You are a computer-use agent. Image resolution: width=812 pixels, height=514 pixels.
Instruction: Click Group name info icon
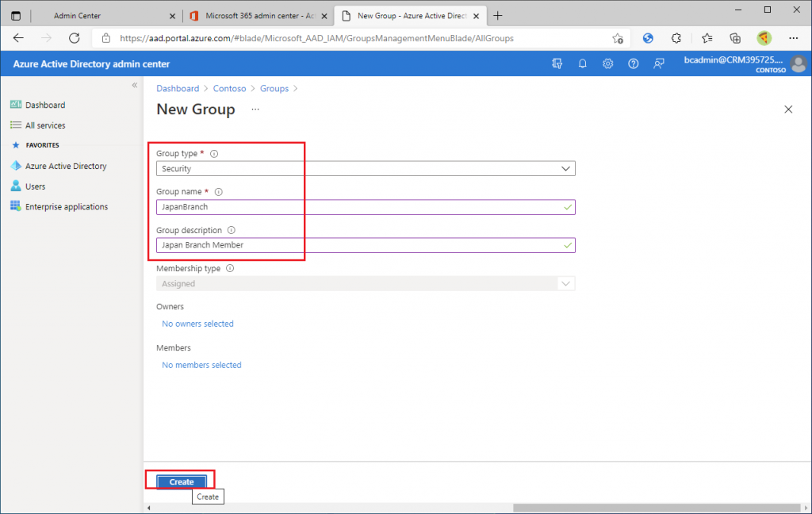pos(219,192)
